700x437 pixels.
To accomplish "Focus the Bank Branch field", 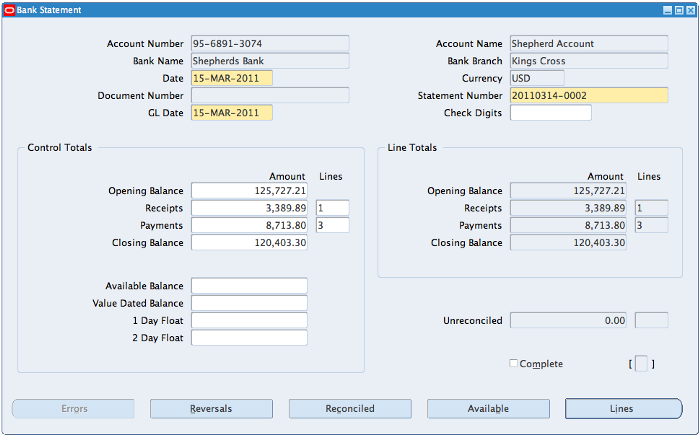I will [589, 61].
